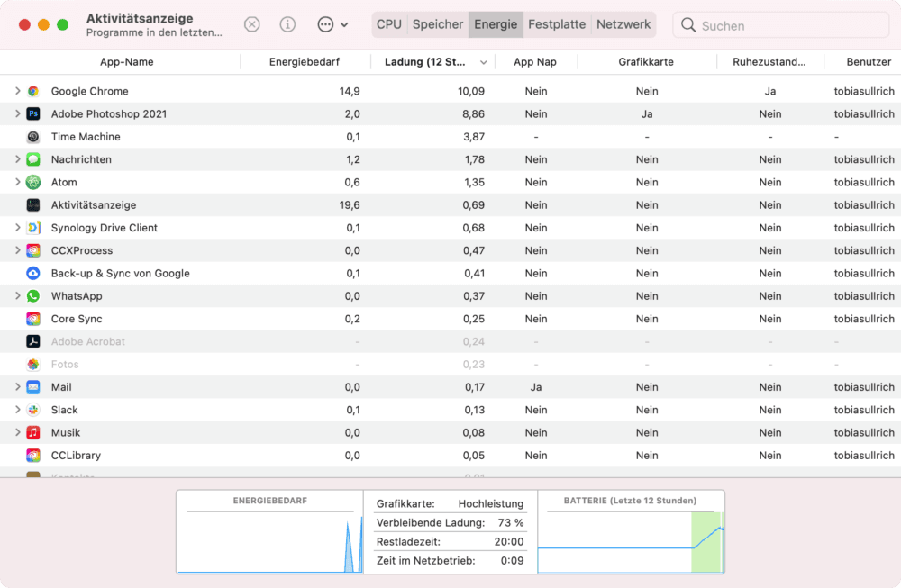Sort by Ladung (12 St... column header
Image resolution: width=901 pixels, height=588 pixels.
tap(425, 62)
